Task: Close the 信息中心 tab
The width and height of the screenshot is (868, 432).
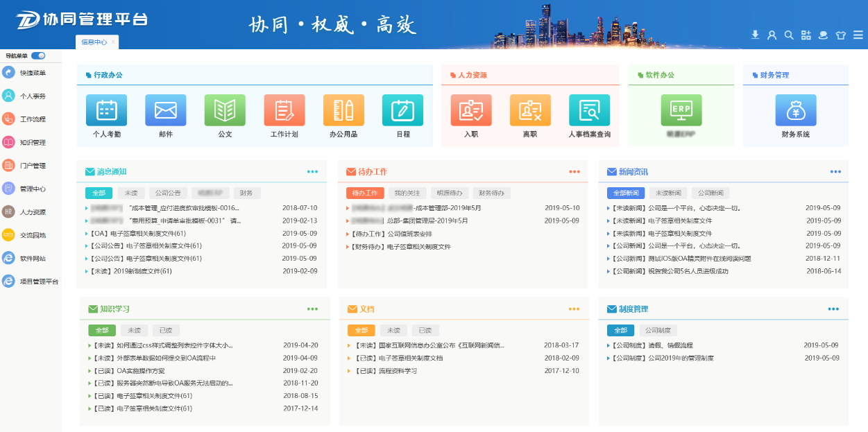Action: click(114, 42)
